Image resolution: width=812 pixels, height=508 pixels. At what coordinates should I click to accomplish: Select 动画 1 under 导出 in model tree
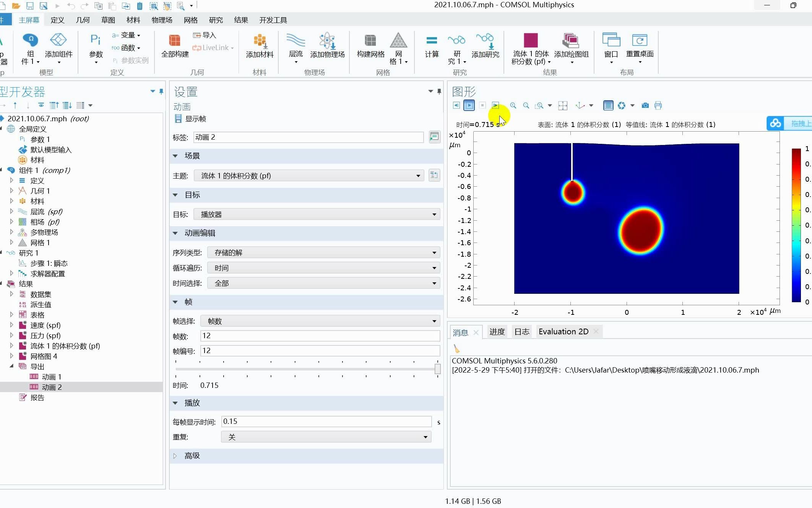(x=51, y=376)
